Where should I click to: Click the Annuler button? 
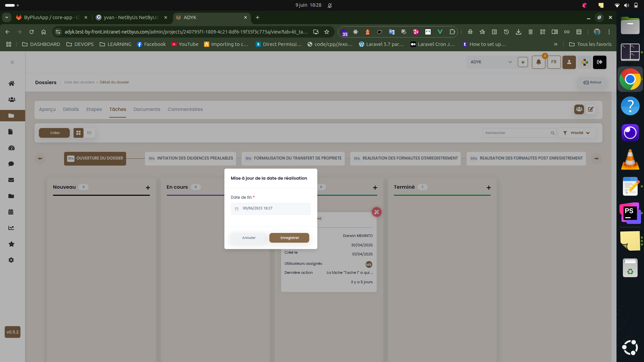pos(249,238)
